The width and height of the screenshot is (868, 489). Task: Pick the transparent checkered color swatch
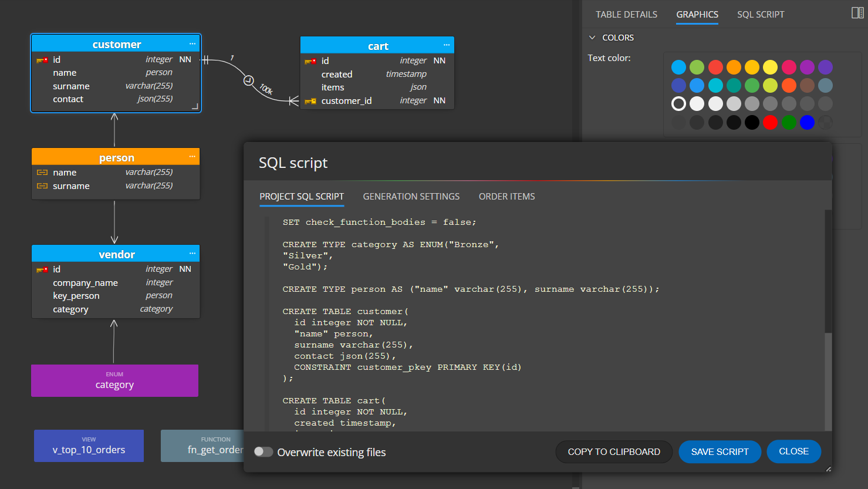[826, 122]
